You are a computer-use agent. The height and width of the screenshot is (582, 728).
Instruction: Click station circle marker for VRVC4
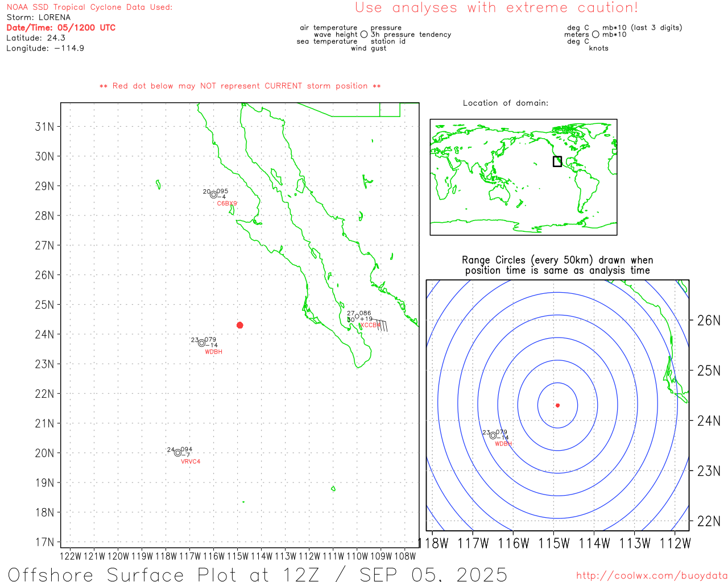[178, 453]
